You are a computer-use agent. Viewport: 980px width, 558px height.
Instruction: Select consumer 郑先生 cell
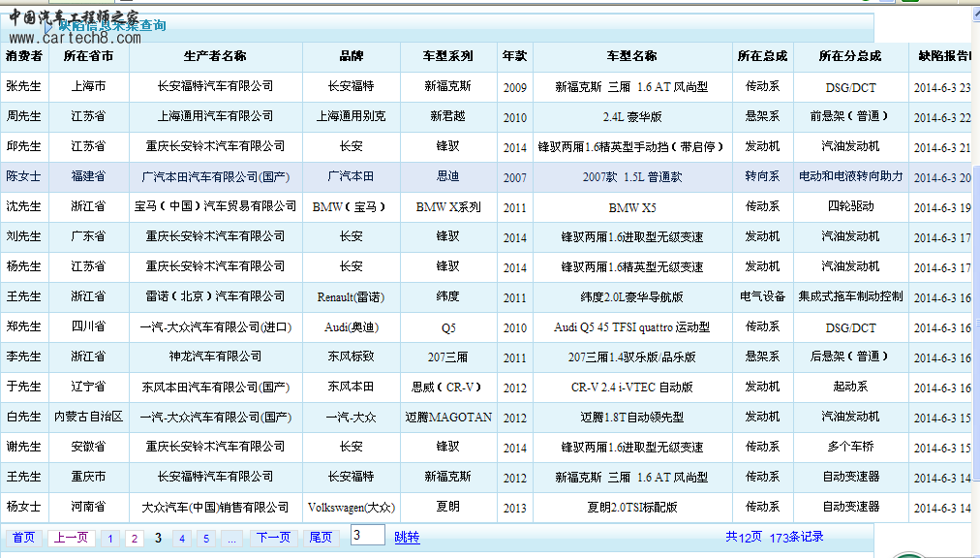(24, 327)
